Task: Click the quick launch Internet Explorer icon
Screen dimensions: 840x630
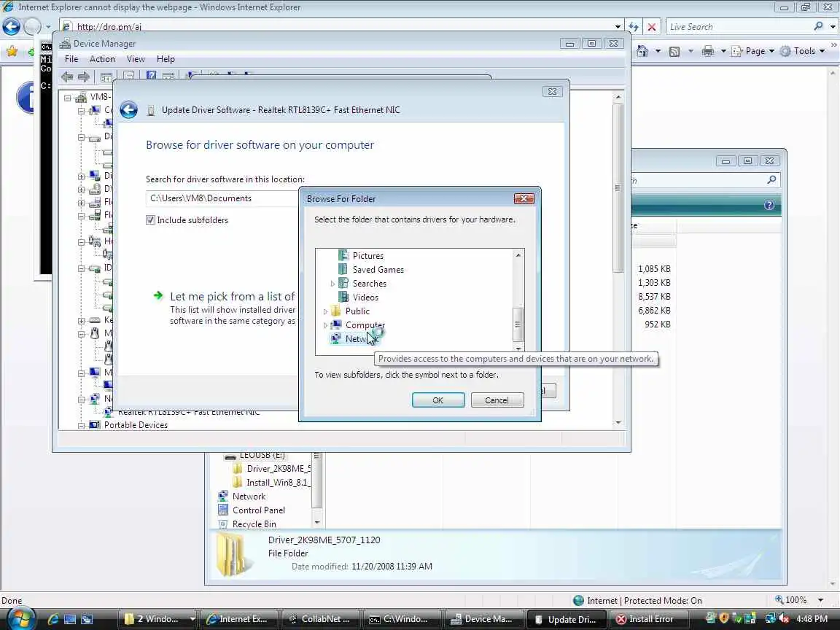Action: pos(53,619)
